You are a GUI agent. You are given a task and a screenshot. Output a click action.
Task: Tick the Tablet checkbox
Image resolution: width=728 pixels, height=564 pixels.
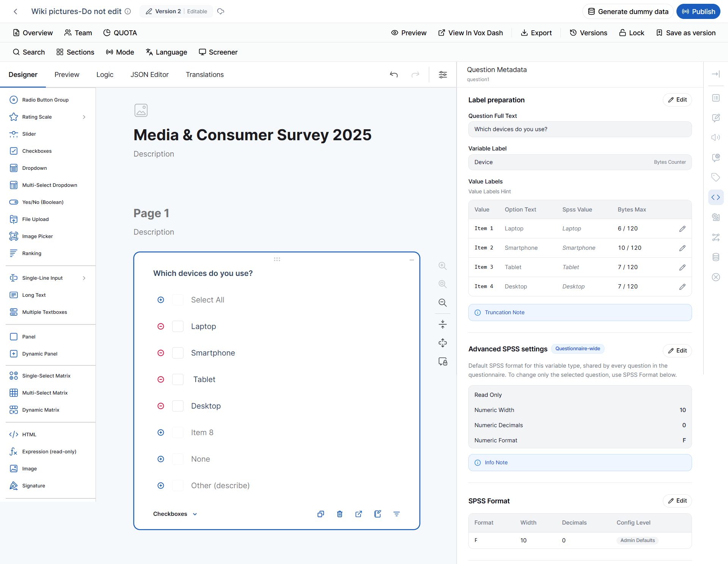click(x=178, y=379)
